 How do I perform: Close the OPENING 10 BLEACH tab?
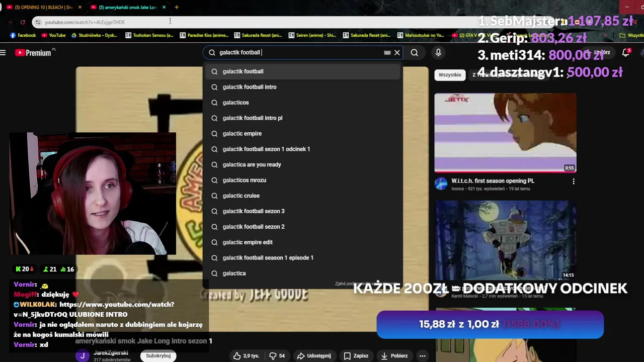(x=79, y=7)
